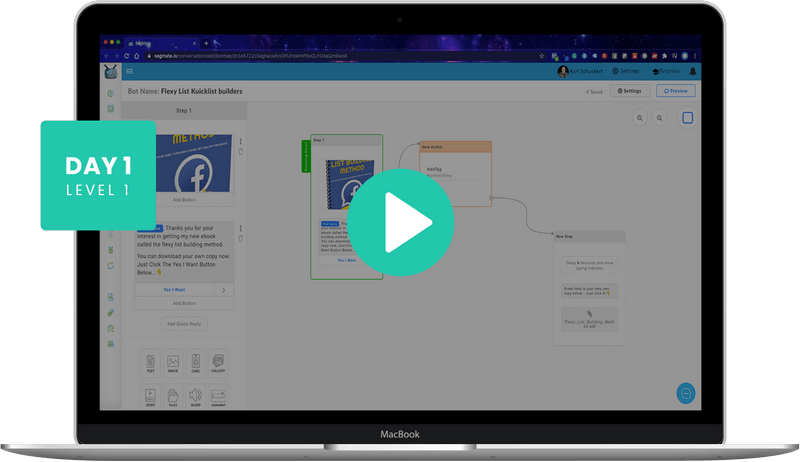Open the blue chat support bubble
The height and width of the screenshot is (462, 800).
point(686,393)
